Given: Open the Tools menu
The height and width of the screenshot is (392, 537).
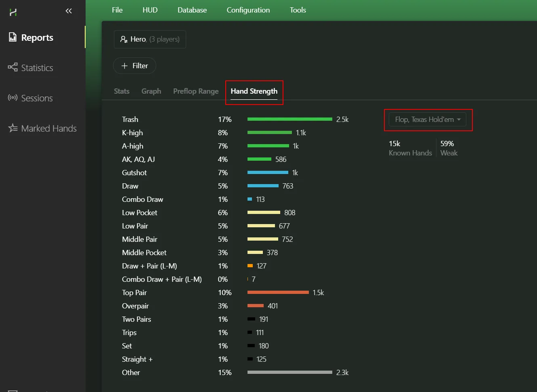Looking at the screenshot, I should tap(298, 10).
